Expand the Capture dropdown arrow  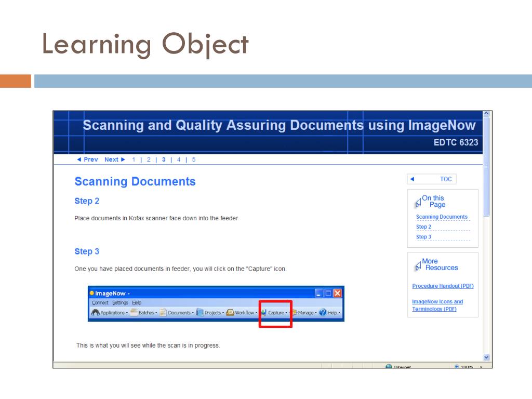click(286, 313)
